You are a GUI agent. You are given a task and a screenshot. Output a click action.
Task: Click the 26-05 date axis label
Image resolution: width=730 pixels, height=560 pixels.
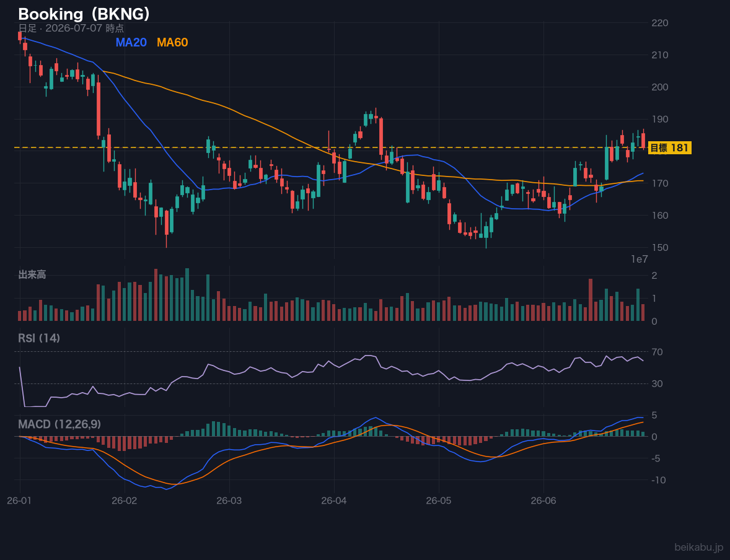[439, 501]
